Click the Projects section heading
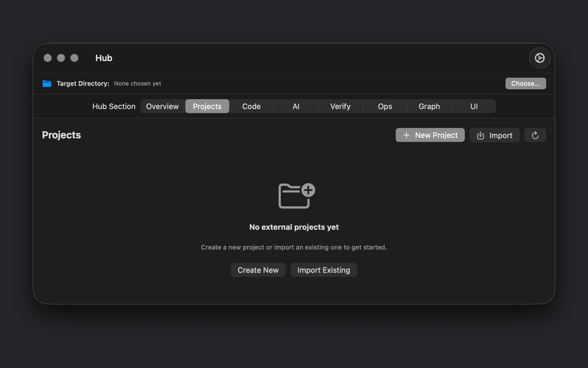Screen dimensions: 588x368 tap(61, 135)
